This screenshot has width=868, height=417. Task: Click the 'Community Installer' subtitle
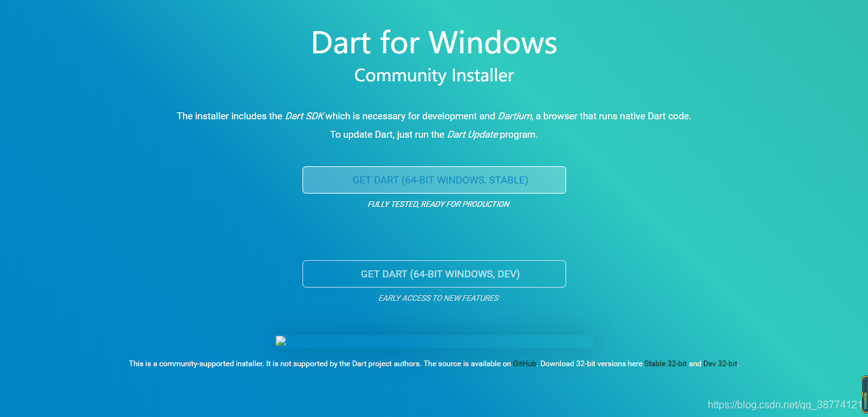click(434, 75)
